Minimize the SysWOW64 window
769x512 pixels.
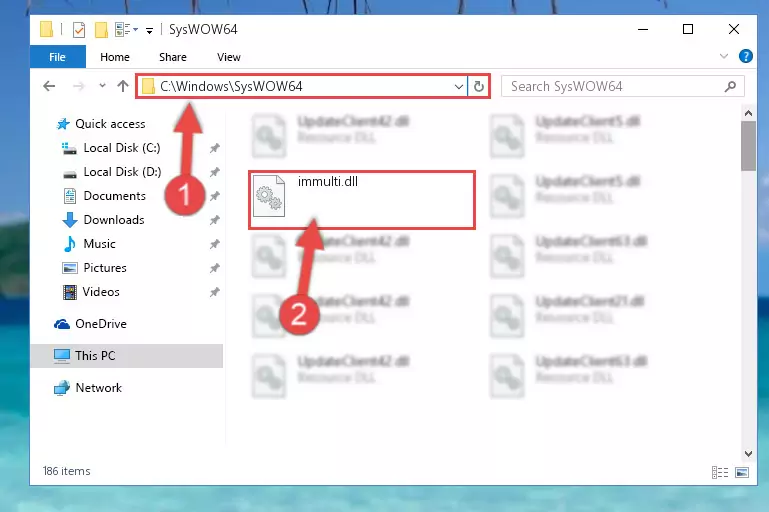(643, 29)
